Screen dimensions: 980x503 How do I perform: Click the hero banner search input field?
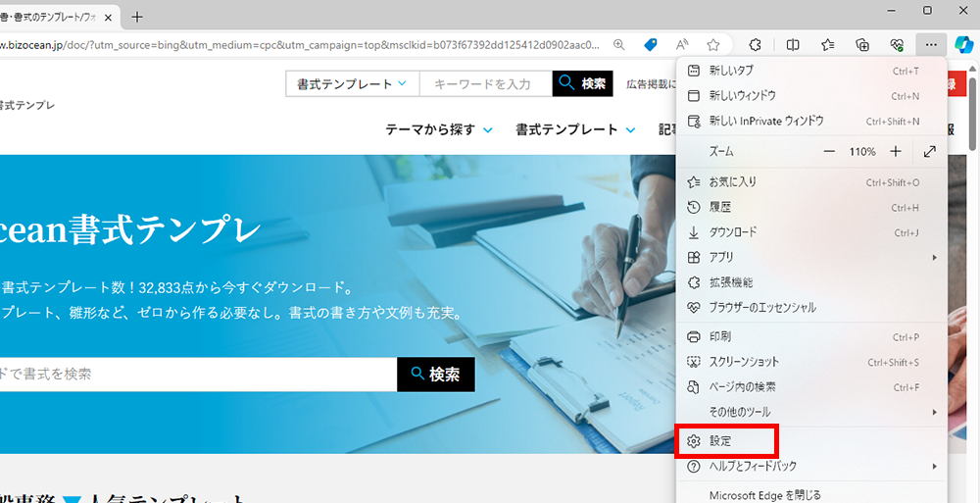pyautogui.click(x=197, y=375)
